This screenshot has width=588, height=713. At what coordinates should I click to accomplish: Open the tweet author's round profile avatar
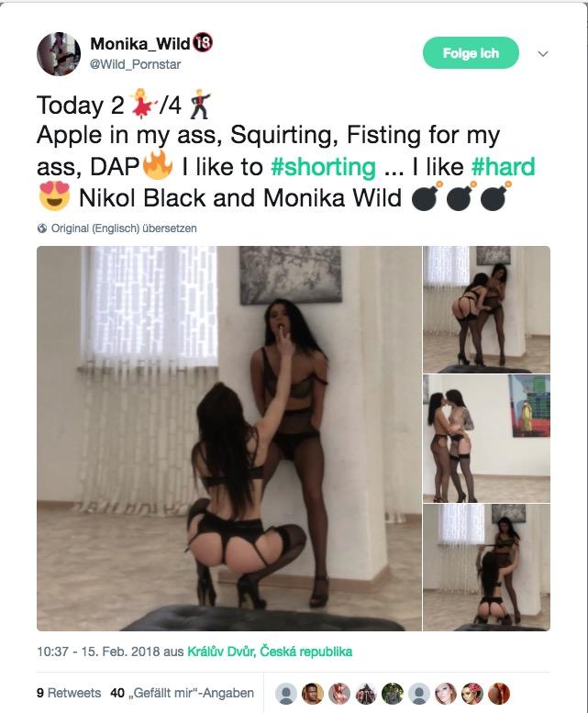(59, 53)
